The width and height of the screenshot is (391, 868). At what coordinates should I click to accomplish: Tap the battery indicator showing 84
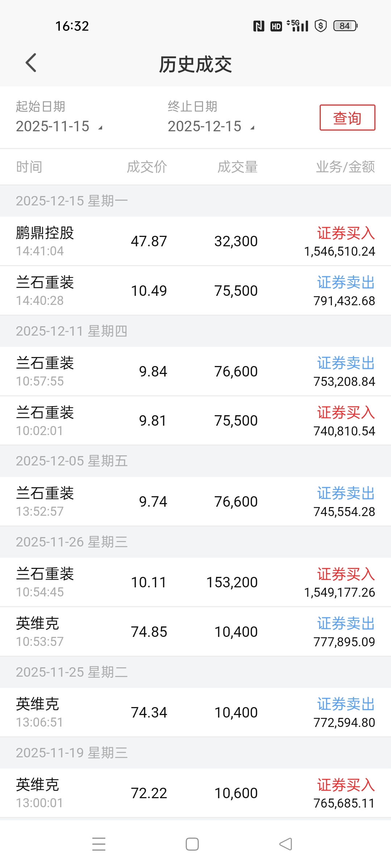coord(345,26)
